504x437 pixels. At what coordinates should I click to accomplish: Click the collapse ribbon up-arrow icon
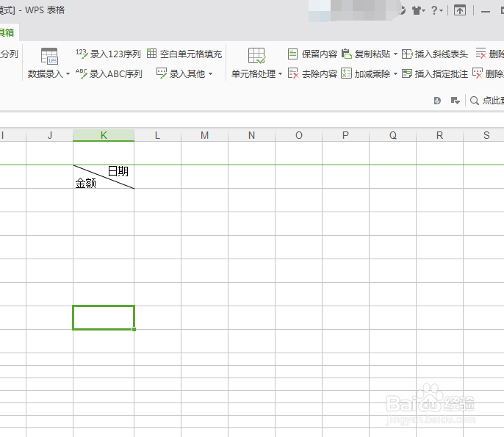coord(460,10)
